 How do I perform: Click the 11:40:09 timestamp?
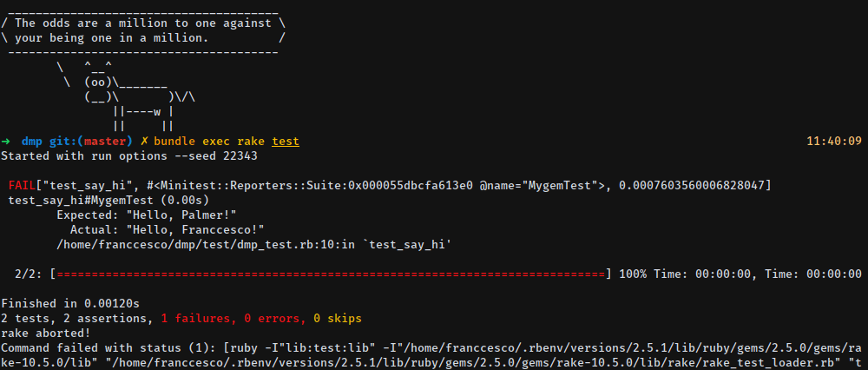(833, 141)
